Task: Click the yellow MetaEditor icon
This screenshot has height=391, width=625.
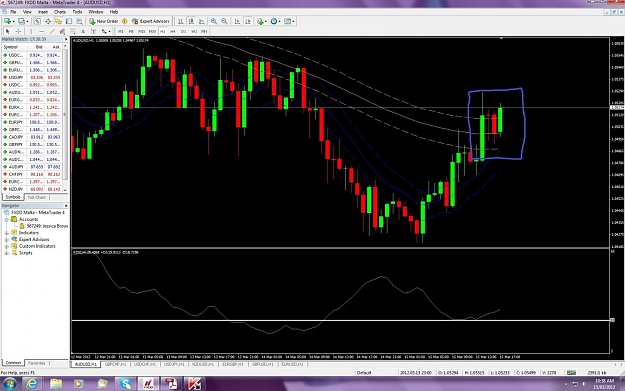Action: 125,21
